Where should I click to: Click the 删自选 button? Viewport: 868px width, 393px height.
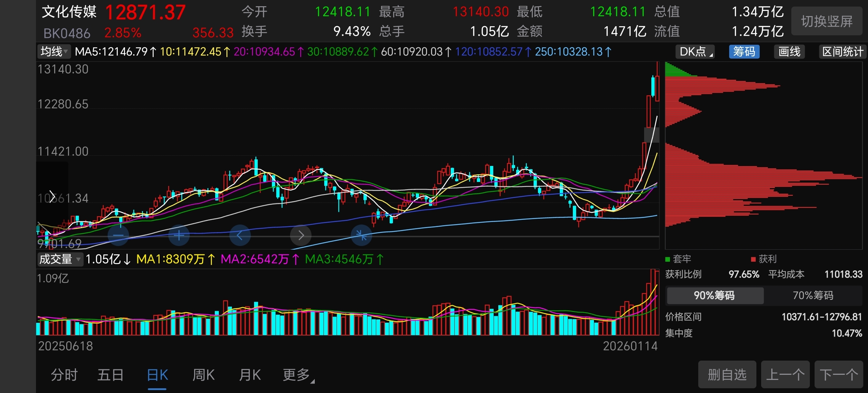727,374
